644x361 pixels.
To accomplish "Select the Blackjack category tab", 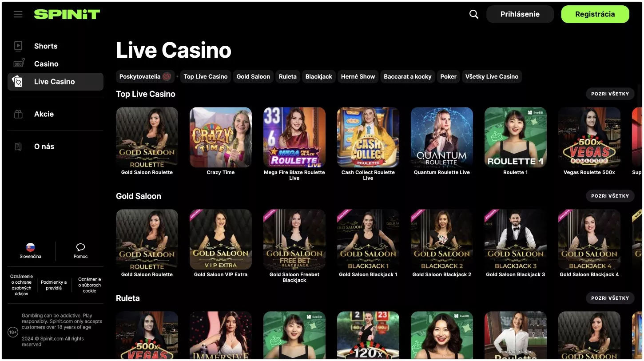I will (319, 76).
